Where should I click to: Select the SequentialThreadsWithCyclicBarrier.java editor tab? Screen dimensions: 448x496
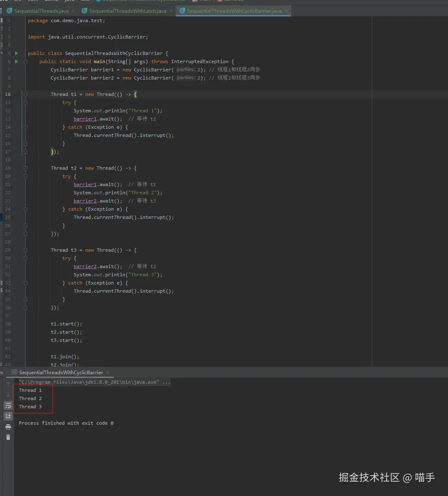point(234,11)
